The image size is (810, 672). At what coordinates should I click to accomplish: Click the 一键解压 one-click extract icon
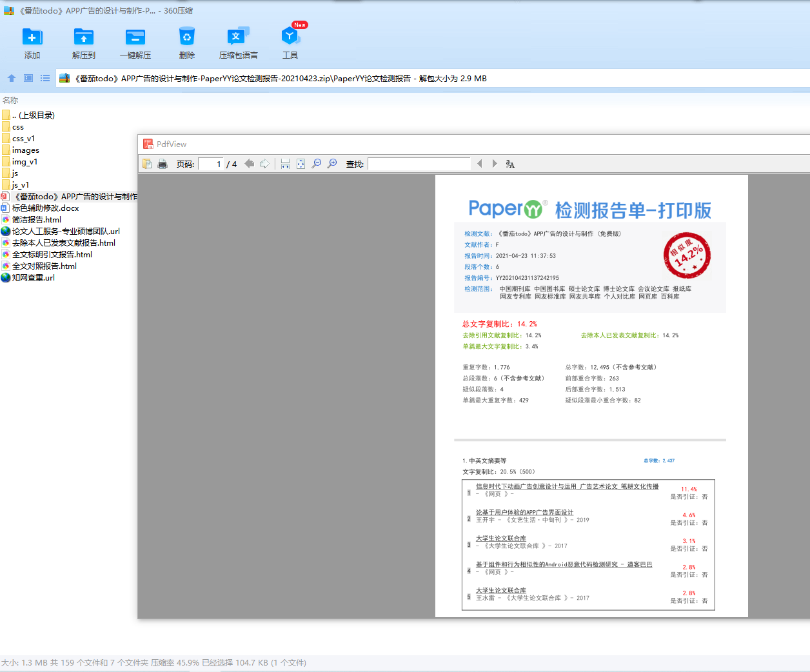pyautogui.click(x=135, y=37)
